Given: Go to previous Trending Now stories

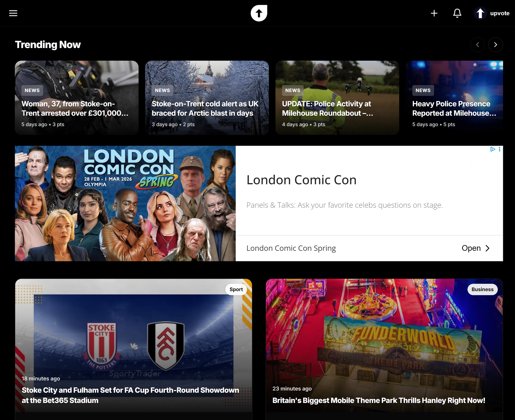Looking at the screenshot, I should pos(477,44).
